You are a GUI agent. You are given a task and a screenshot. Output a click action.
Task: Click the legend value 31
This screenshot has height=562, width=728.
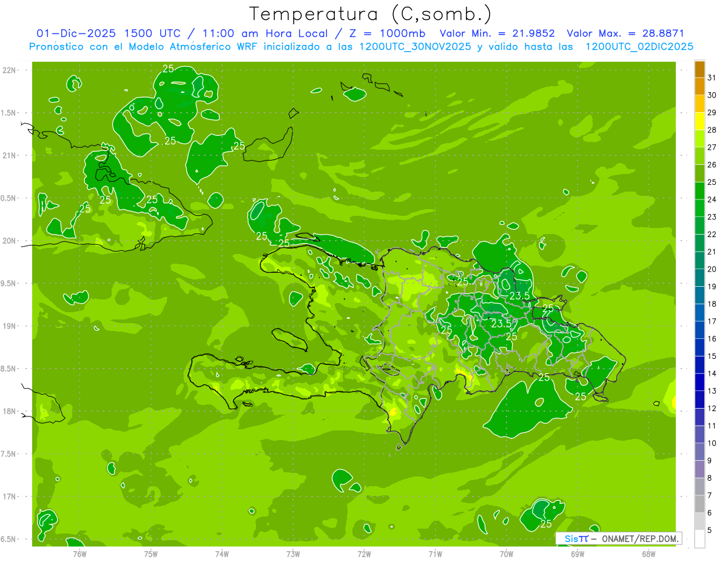712,78
